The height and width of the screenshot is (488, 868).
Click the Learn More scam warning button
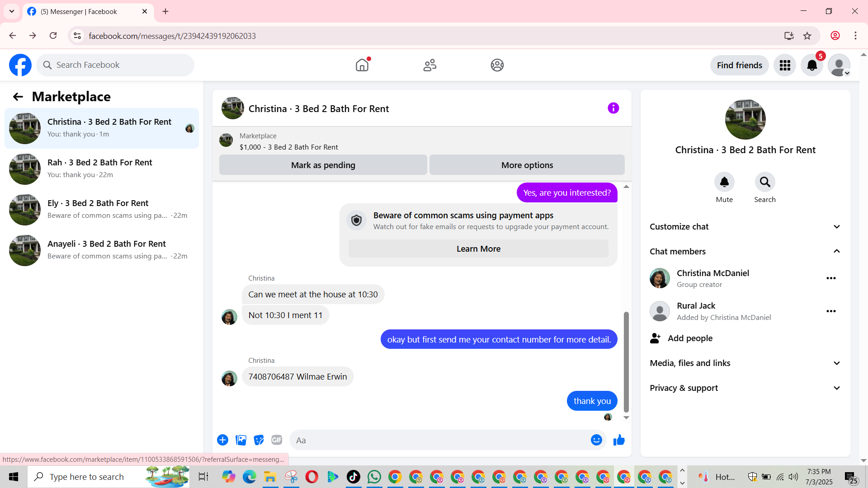pyautogui.click(x=478, y=249)
